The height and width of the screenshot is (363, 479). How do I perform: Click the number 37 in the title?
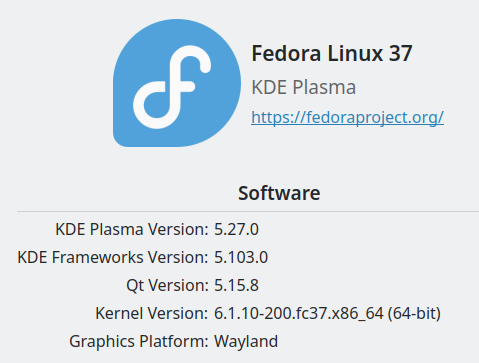[x=401, y=53]
